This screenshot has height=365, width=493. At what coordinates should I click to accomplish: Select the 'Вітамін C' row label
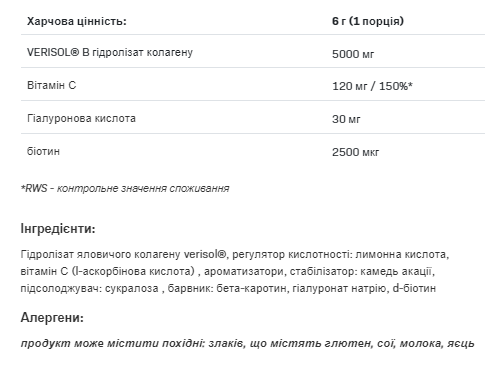52,85
